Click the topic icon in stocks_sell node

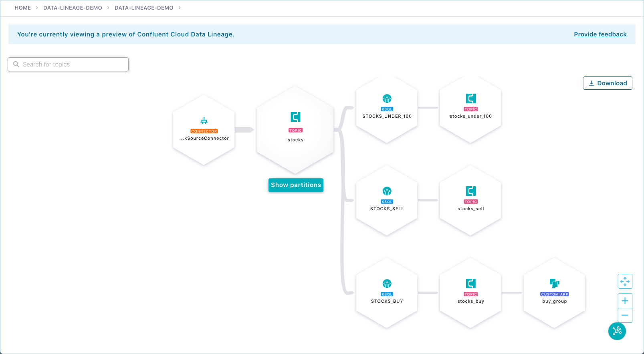pyautogui.click(x=471, y=191)
